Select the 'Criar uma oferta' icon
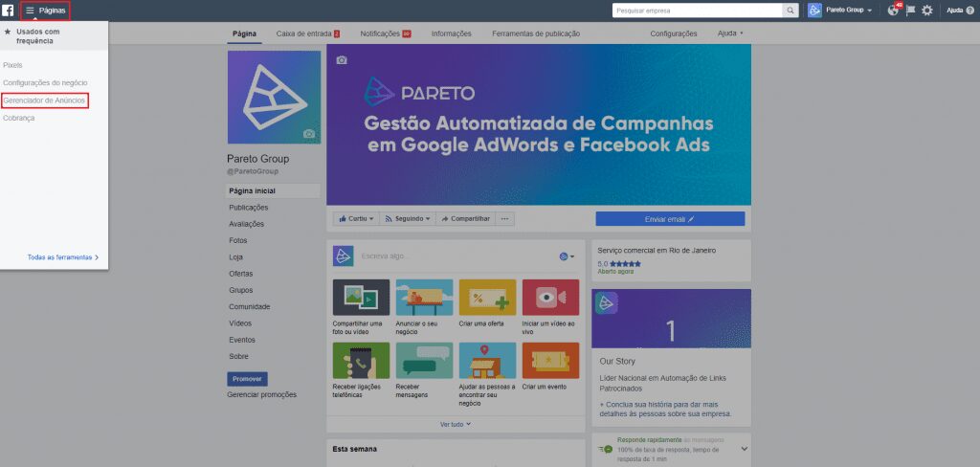This screenshot has height=467, width=980. pyautogui.click(x=487, y=298)
